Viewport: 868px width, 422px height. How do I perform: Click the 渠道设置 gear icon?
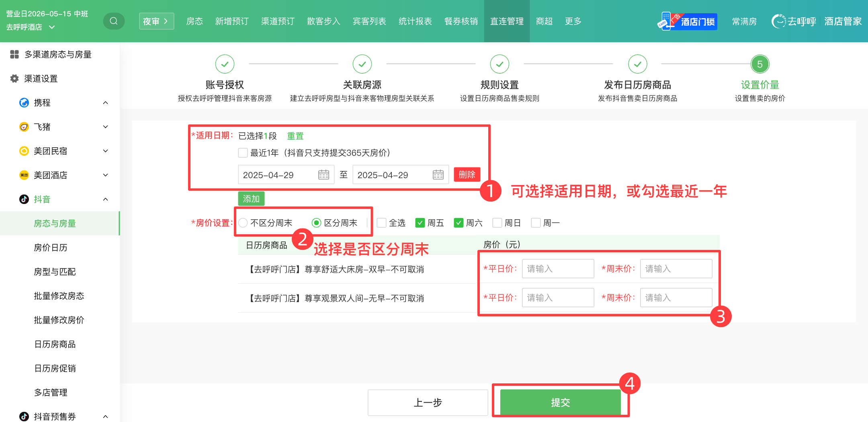coord(14,78)
